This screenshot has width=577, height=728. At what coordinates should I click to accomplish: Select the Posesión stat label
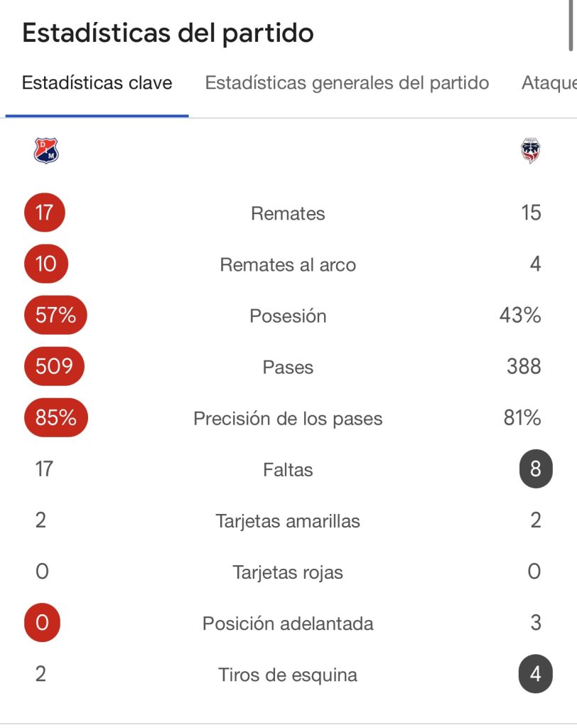[288, 316]
